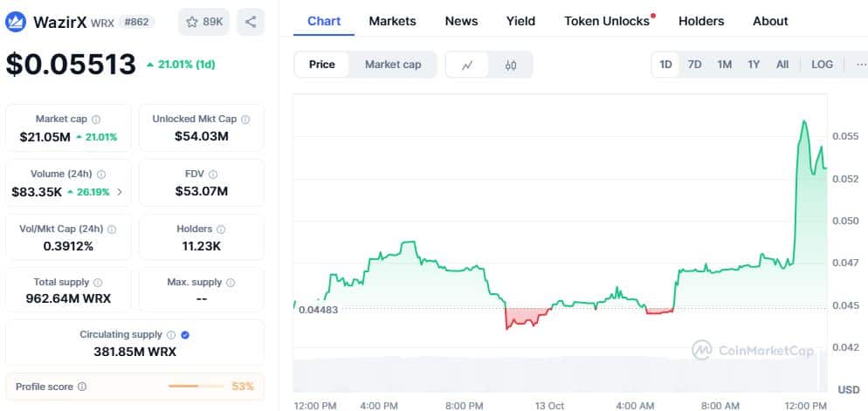
Task: Click the share icon button
Action: point(251,22)
